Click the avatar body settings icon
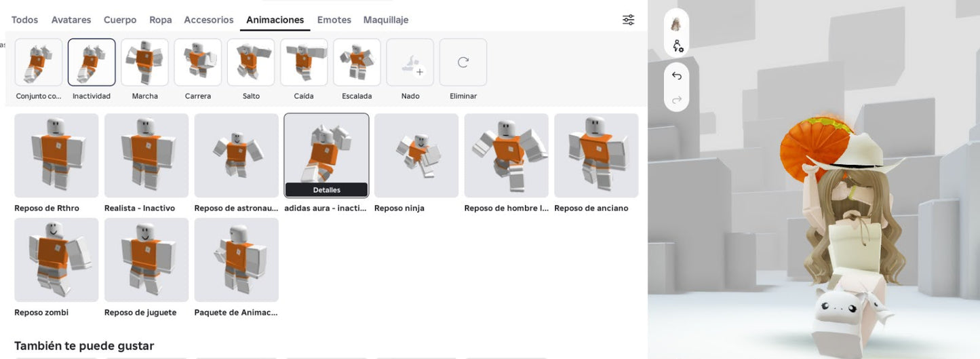The height and width of the screenshot is (359, 980). (677, 46)
